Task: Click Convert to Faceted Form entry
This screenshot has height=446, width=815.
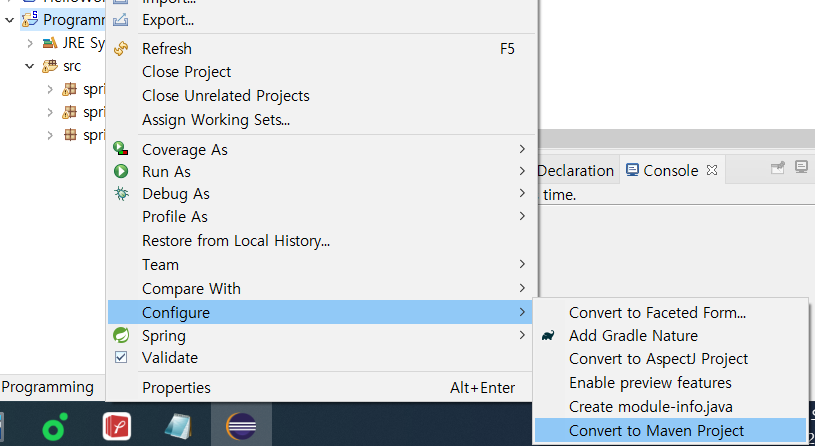Action: [671, 312]
